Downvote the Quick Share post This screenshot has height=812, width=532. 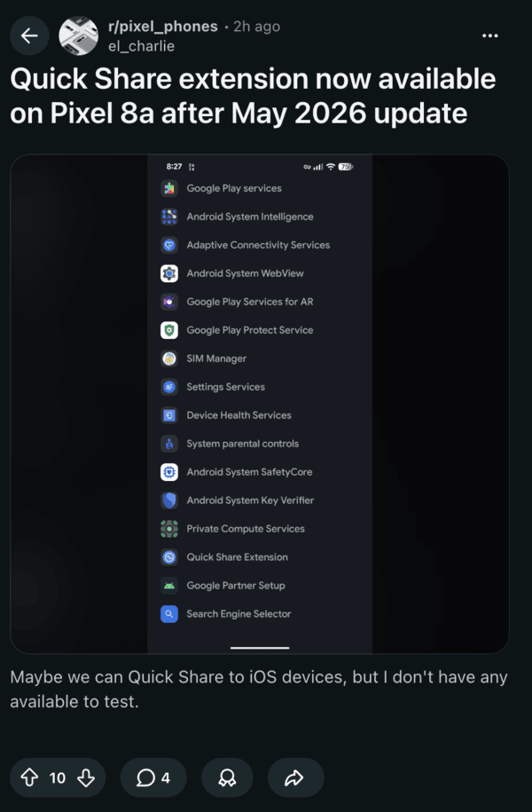pos(86,777)
